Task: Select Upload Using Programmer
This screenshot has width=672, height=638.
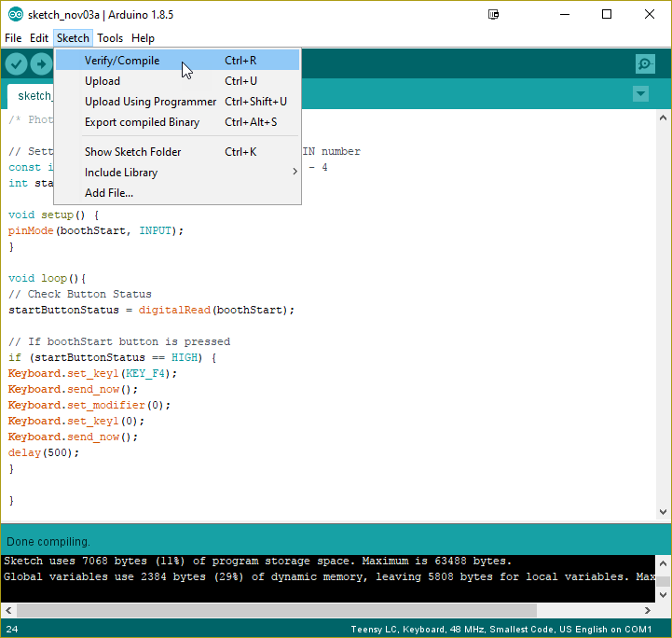Action: [x=177, y=101]
